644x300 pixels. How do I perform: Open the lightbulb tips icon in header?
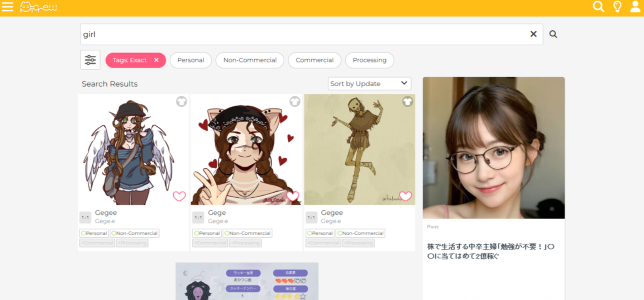pos(617,6)
